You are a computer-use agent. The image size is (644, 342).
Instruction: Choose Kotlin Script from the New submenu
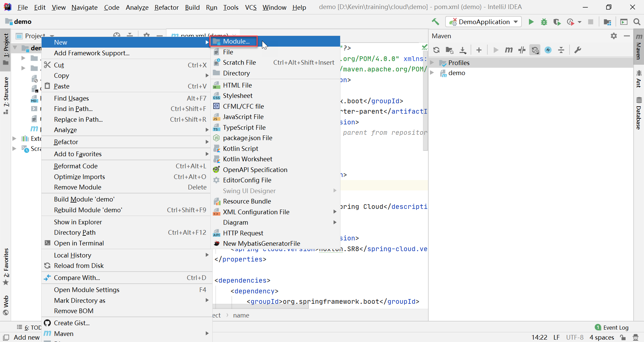[x=275, y=149]
